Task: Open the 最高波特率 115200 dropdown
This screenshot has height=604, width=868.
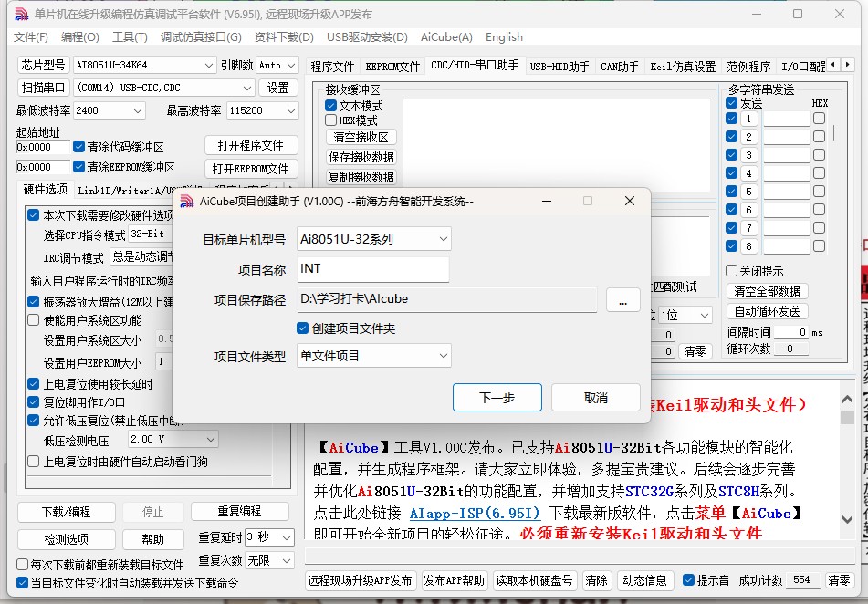Action: click(x=291, y=110)
